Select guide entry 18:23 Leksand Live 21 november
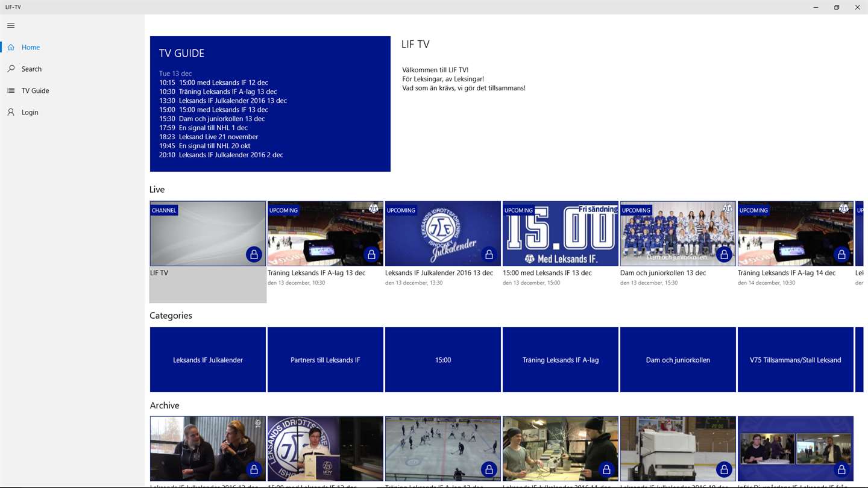The height and width of the screenshot is (488, 868). pos(209,137)
